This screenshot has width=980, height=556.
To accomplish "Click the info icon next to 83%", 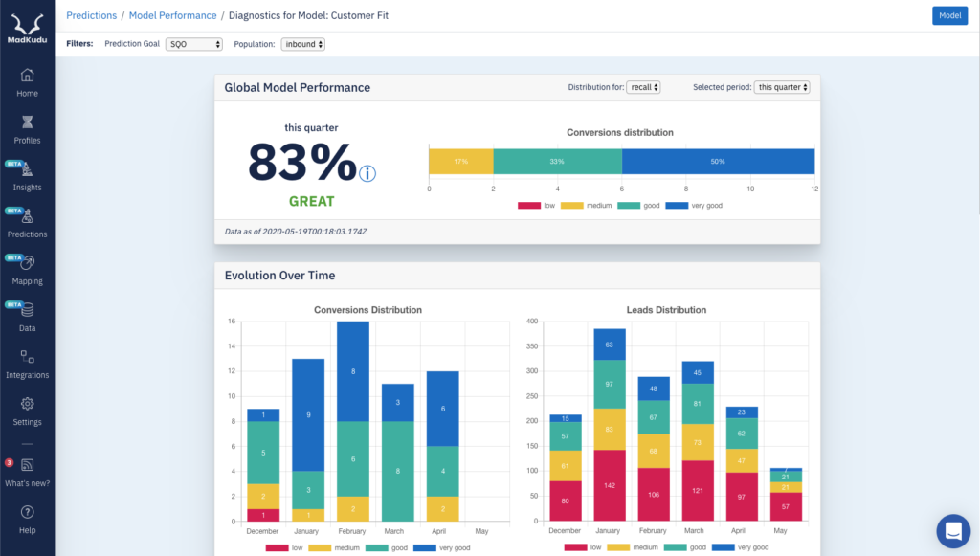I will coord(368,175).
